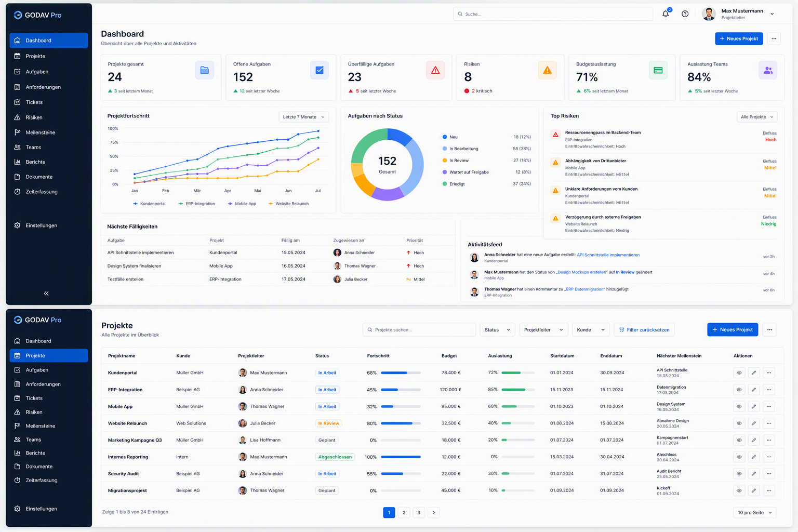Click Neues Projekt in the Dashboard header
The height and width of the screenshot is (532, 798).
(x=739, y=38)
